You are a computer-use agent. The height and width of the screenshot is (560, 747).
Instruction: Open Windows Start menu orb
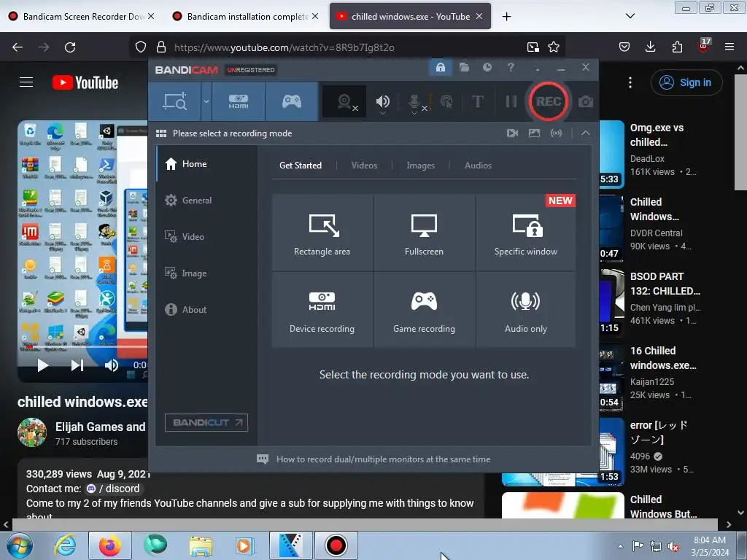19,545
